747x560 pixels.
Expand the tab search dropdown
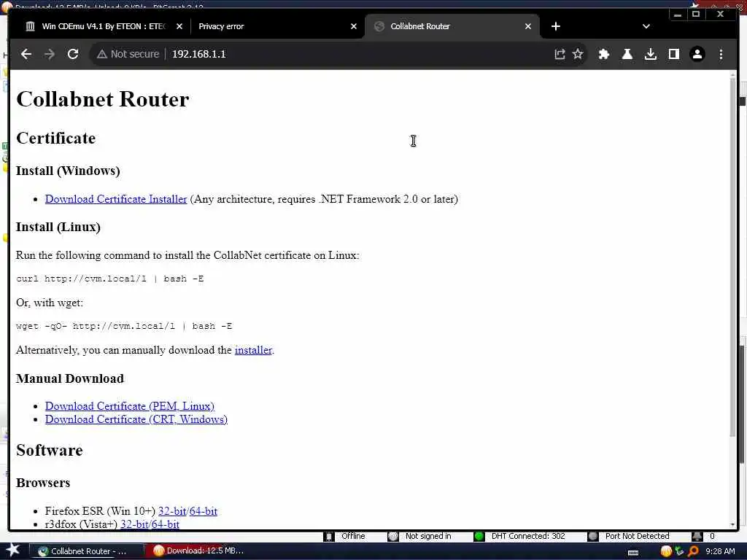[646, 26]
